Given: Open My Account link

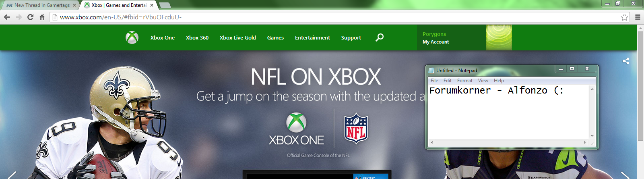Looking at the screenshot, I should click(436, 42).
